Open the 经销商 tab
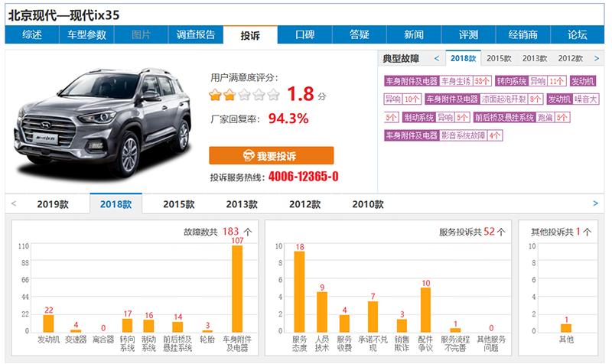This screenshot has height=364, width=612. click(x=523, y=34)
